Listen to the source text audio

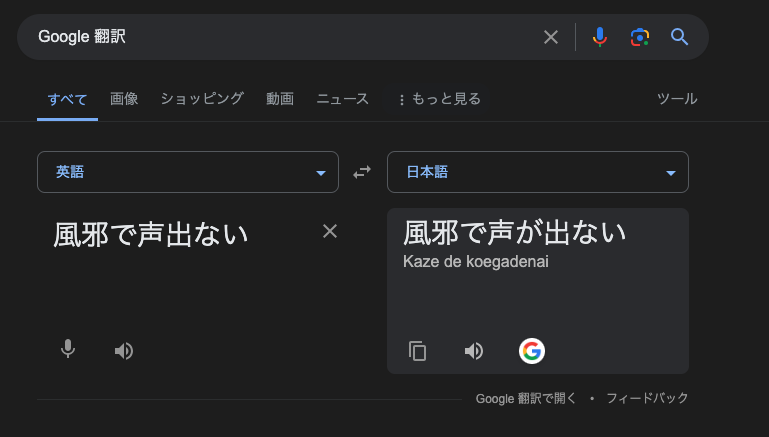124,351
